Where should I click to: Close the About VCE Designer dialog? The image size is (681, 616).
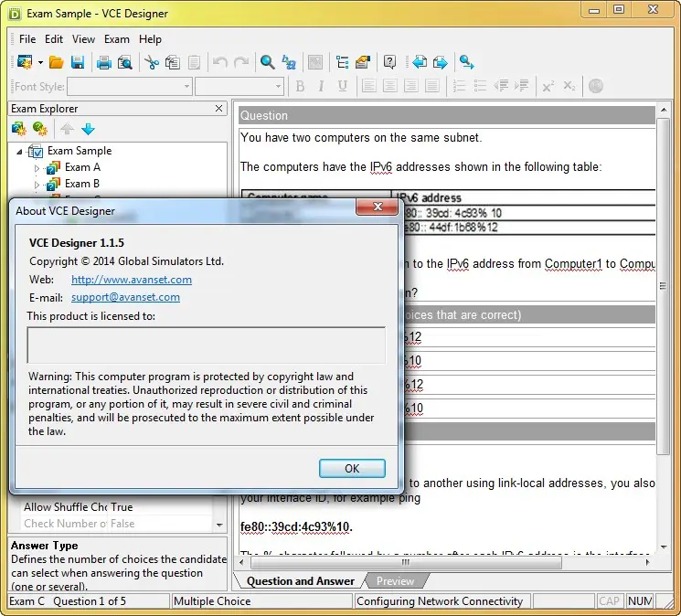[x=377, y=207]
